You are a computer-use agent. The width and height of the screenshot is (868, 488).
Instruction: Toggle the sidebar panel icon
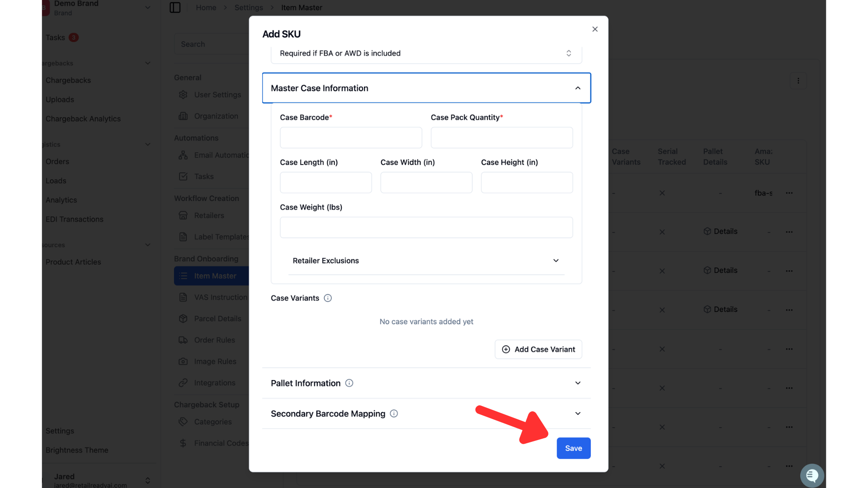[175, 8]
